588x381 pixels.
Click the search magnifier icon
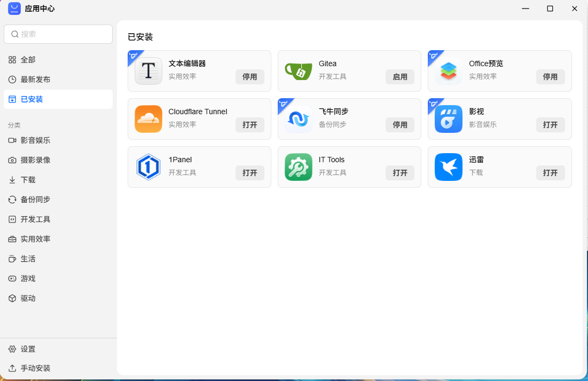(x=14, y=34)
